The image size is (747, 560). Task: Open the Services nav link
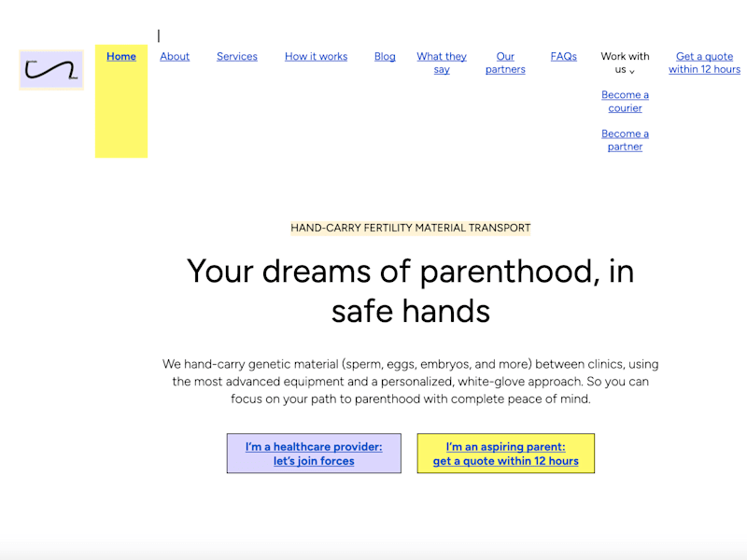pyautogui.click(x=237, y=56)
